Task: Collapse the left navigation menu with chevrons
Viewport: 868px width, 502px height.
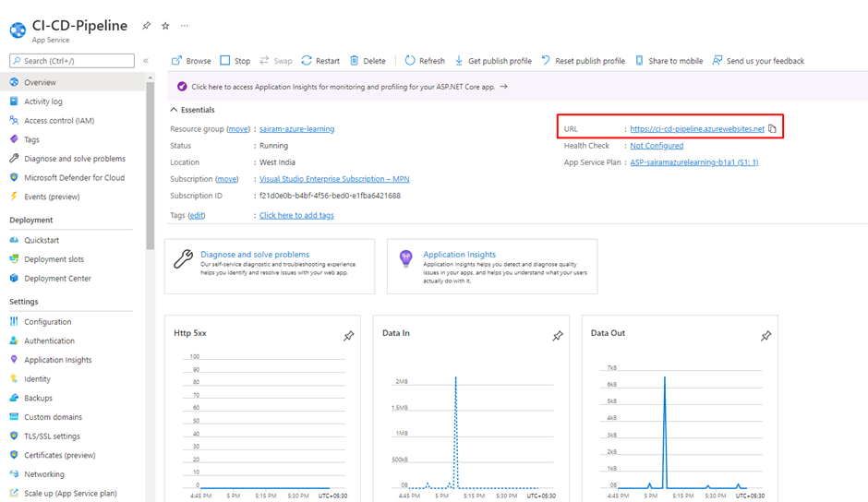Action: tap(146, 61)
